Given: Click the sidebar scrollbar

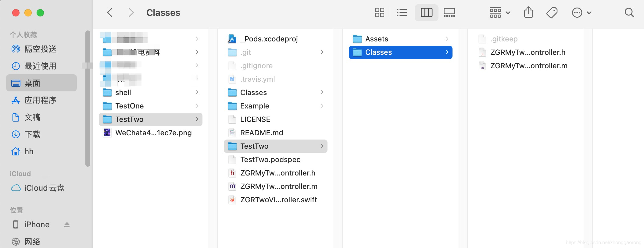Looking at the screenshot, I should click(88, 98).
